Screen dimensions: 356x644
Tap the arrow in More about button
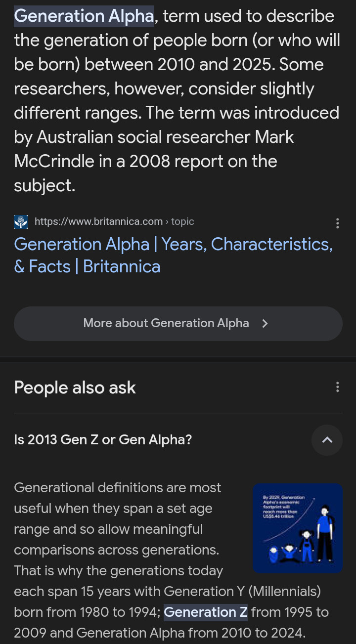point(265,324)
